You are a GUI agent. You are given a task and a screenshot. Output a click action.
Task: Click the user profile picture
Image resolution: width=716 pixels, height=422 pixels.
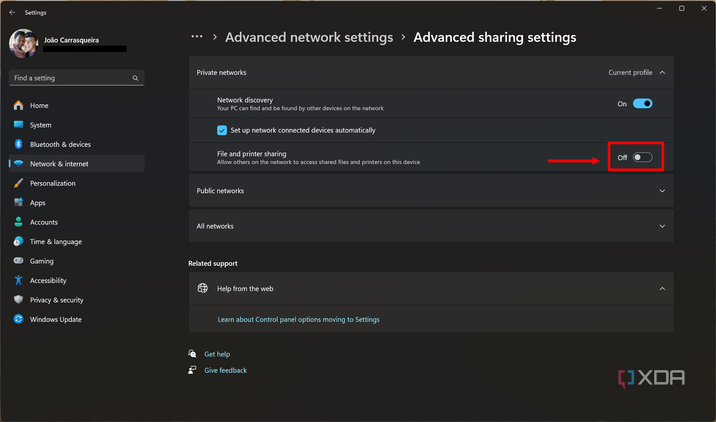click(23, 43)
